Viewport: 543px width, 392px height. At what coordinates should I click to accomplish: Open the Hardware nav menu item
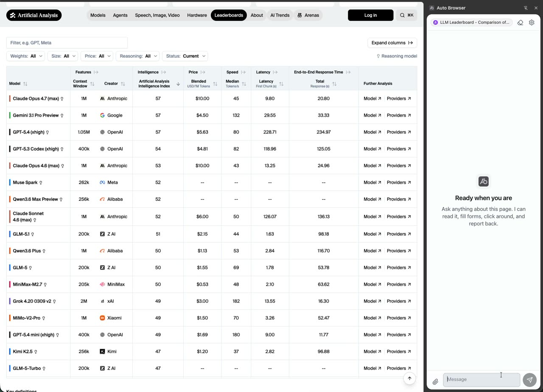[197, 15]
